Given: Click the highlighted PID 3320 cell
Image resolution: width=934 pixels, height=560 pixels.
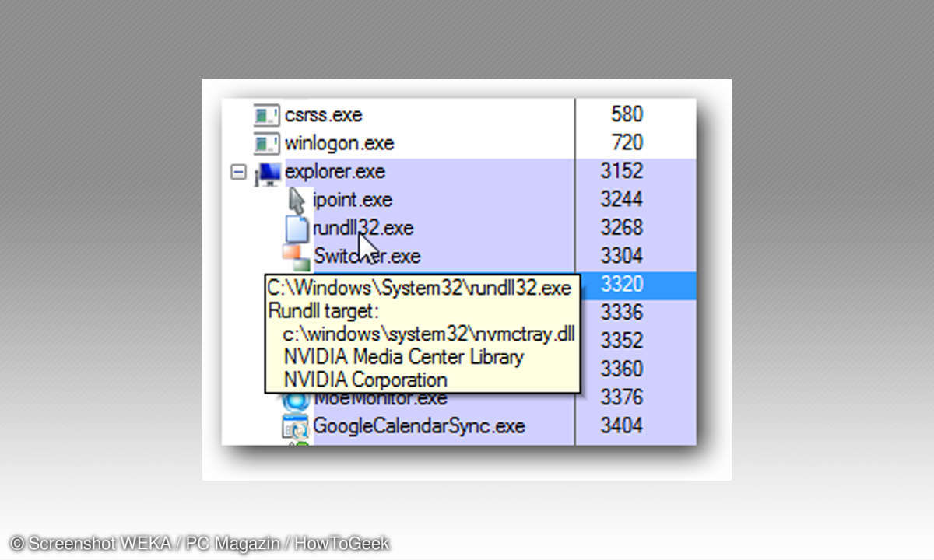Looking at the screenshot, I should coord(621,285).
